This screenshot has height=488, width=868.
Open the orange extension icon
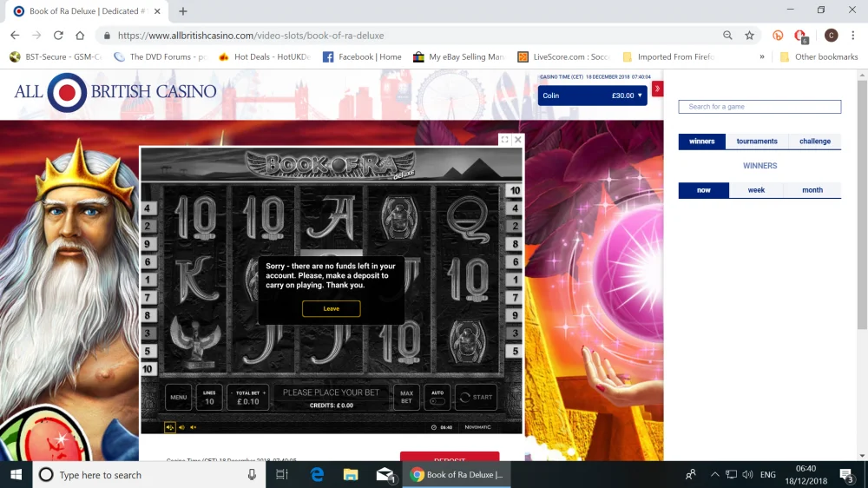point(778,36)
